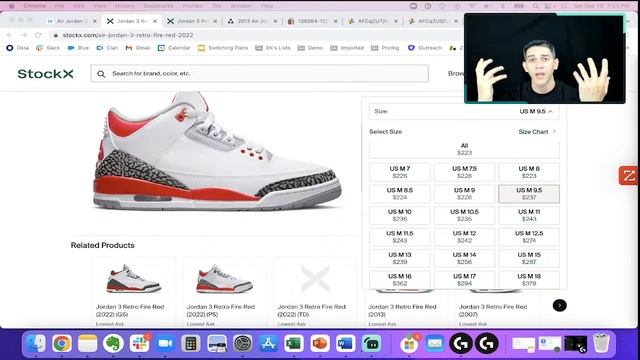Image resolution: width=640 pixels, height=360 pixels.
Task: Open the Imported bookmark folder
Action: pyautogui.click(x=347, y=48)
